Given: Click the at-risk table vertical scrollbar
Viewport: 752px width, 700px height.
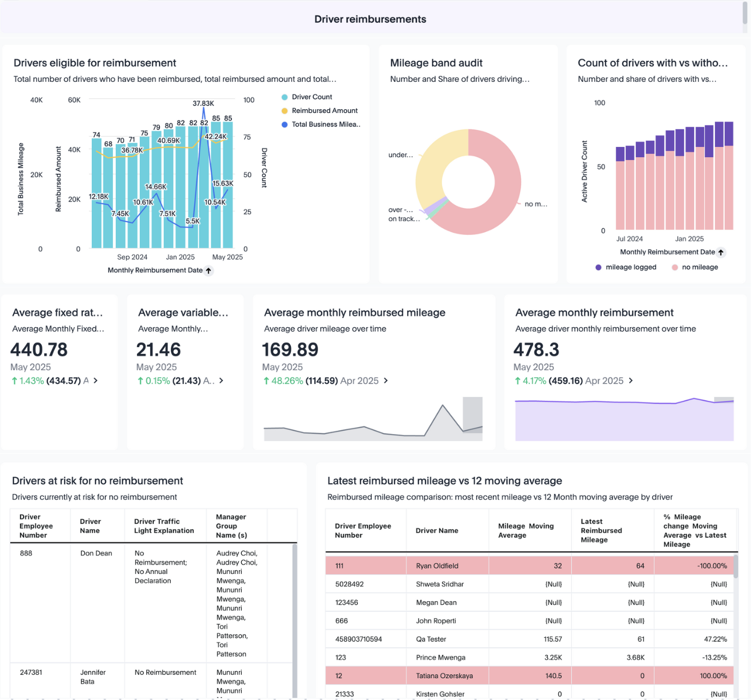Looking at the screenshot, I should (x=295, y=620).
